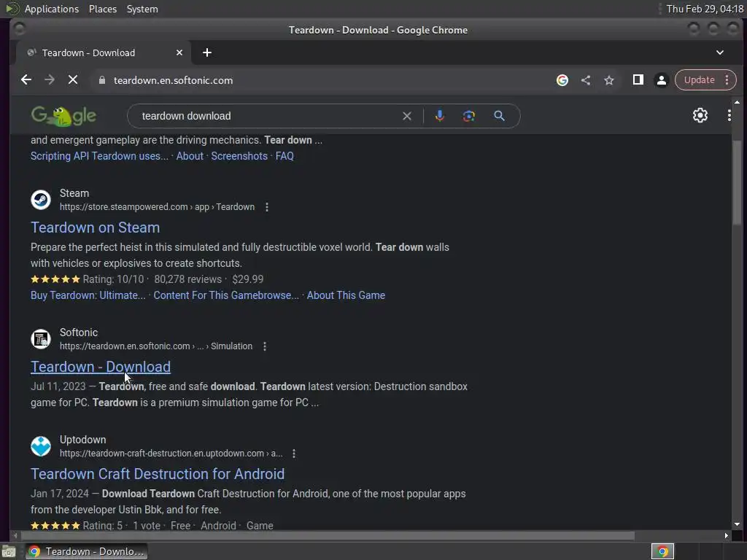
Task: Open the About This Game link
Action: (x=346, y=295)
